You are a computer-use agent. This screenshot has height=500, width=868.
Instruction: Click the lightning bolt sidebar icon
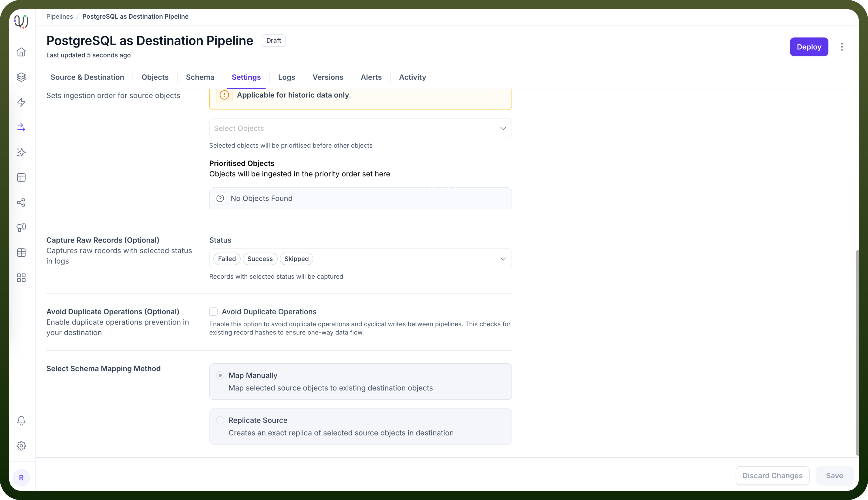click(x=21, y=102)
